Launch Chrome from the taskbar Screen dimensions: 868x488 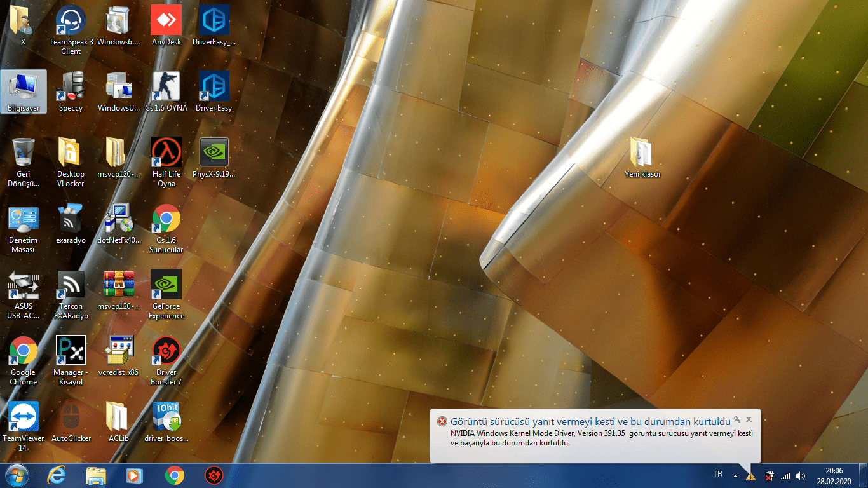[174, 475]
